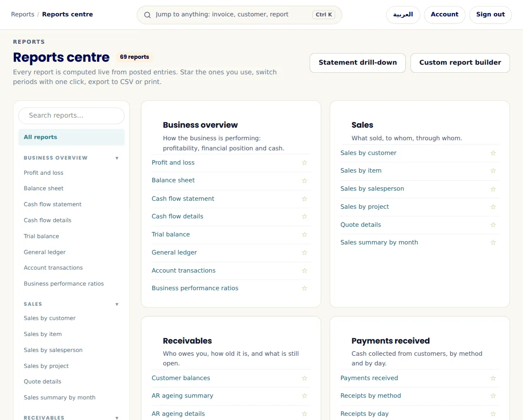Select All reports in the sidebar
Screen dimensions: 523x420
[71, 137]
